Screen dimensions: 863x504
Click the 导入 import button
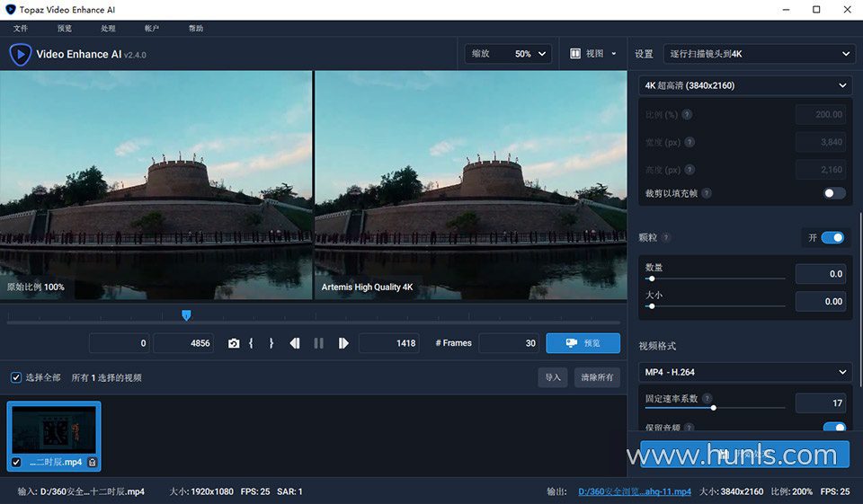pos(553,377)
